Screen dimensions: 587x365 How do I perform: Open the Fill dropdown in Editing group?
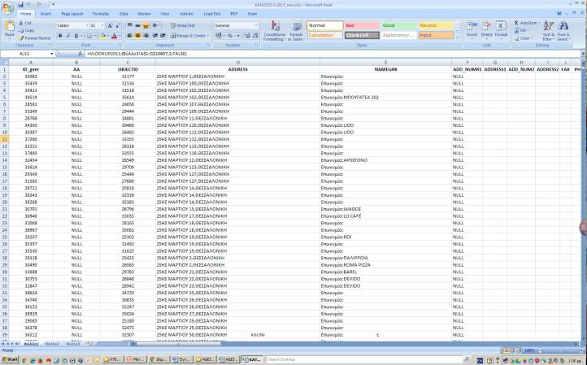(x=523, y=31)
